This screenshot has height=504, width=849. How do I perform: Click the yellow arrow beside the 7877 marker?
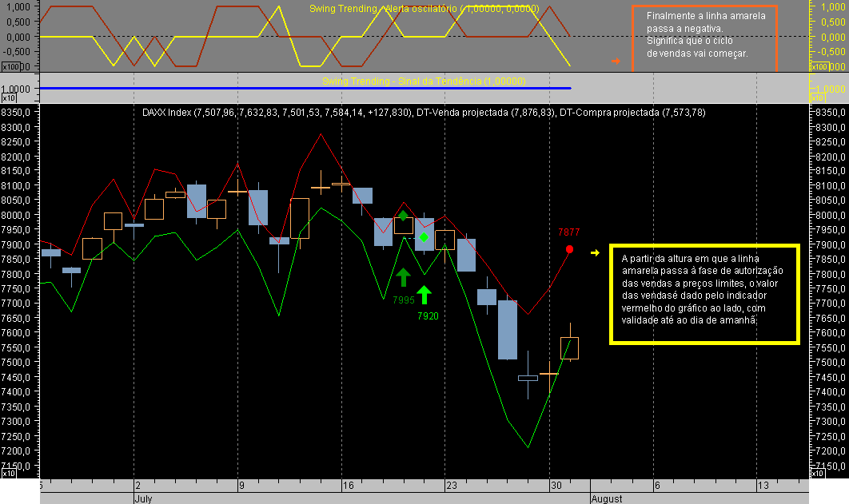[x=595, y=252]
